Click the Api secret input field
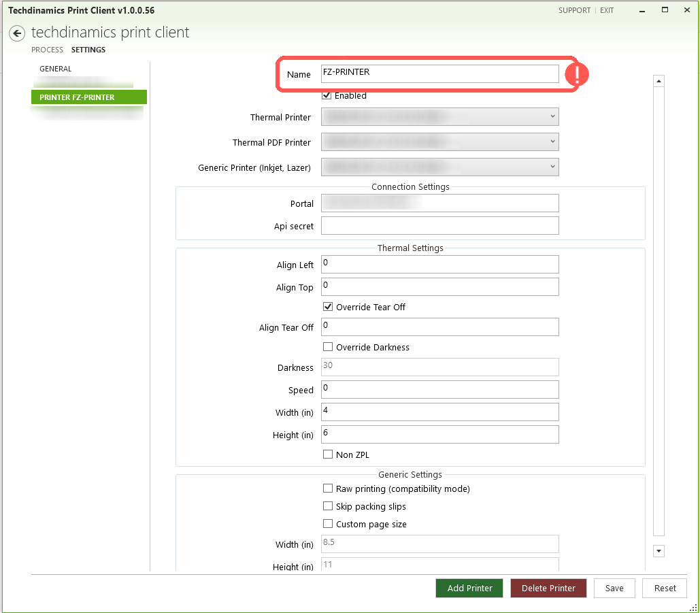Screen dimensions: 700x613 click(x=439, y=225)
